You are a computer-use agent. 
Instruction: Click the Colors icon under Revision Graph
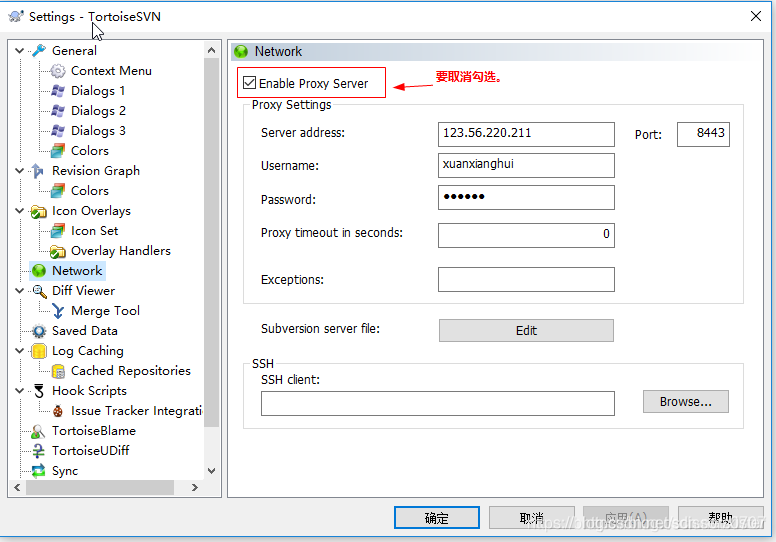coord(58,191)
